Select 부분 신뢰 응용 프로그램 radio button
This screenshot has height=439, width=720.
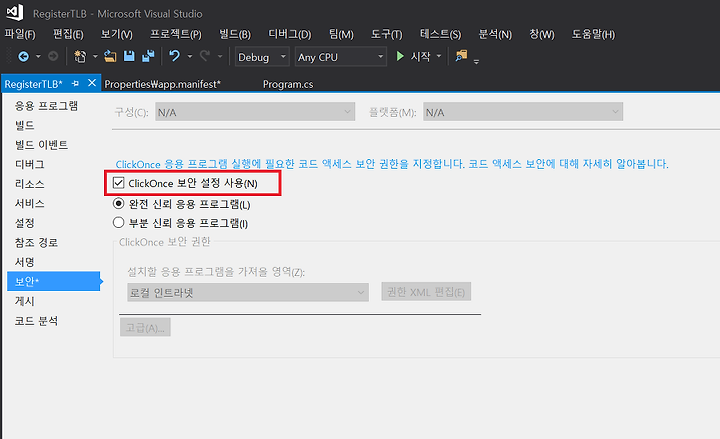118,223
